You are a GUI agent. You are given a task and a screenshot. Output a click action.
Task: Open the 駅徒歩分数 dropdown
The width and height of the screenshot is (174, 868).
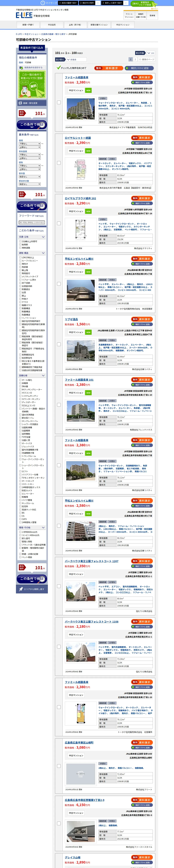coord(30,184)
